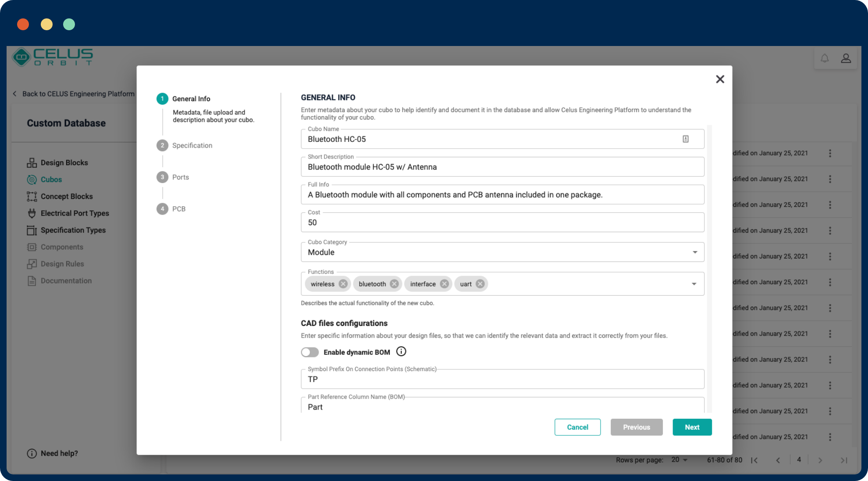The height and width of the screenshot is (481, 868).
Task: Click the dynamic BOM info icon
Action: point(401,351)
